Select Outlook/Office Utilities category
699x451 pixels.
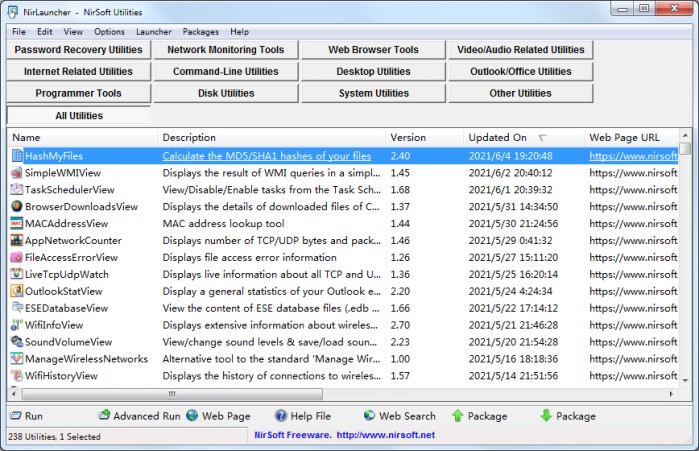(x=521, y=71)
